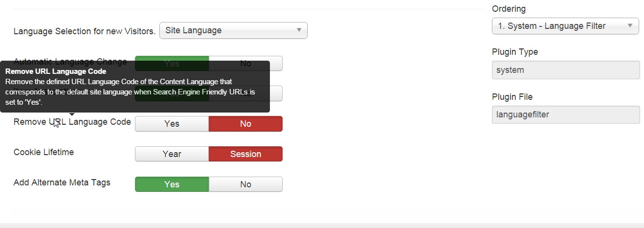644x228 pixels.
Task: Set Automatic Language Change to No
Action: [x=245, y=64]
